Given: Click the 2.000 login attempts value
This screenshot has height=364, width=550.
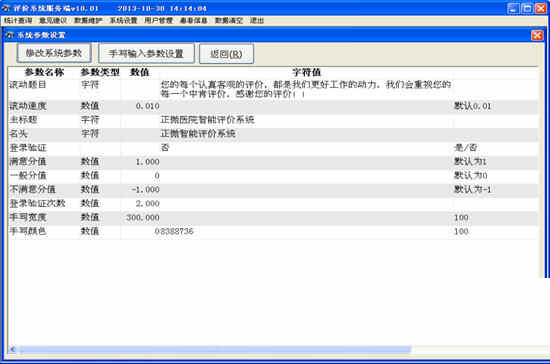Looking at the screenshot, I should point(147,203).
